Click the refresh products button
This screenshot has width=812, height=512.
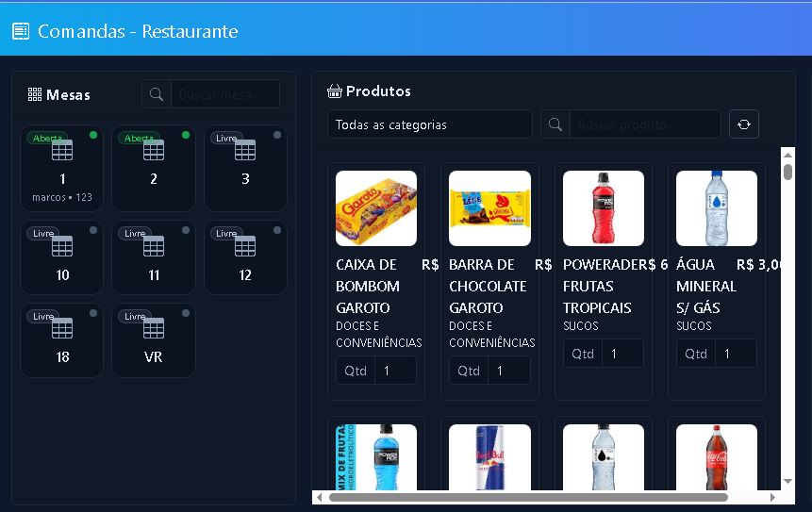pos(744,124)
